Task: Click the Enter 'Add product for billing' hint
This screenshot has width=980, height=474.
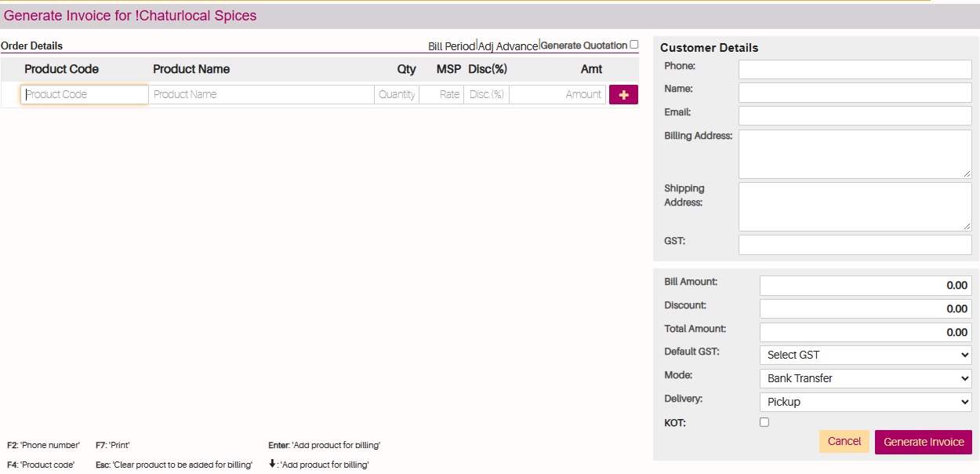Action: point(325,446)
